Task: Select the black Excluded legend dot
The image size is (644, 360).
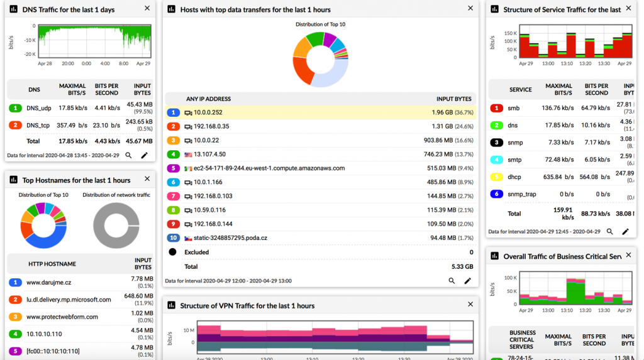Action: point(172,252)
